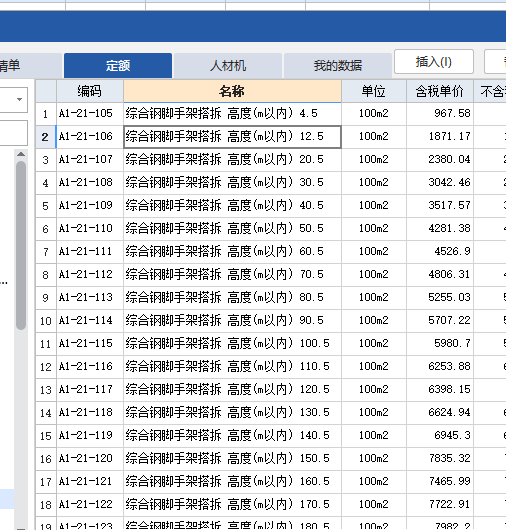Click the scrollbar up arrow in left panel

pyautogui.click(x=21, y=154)
